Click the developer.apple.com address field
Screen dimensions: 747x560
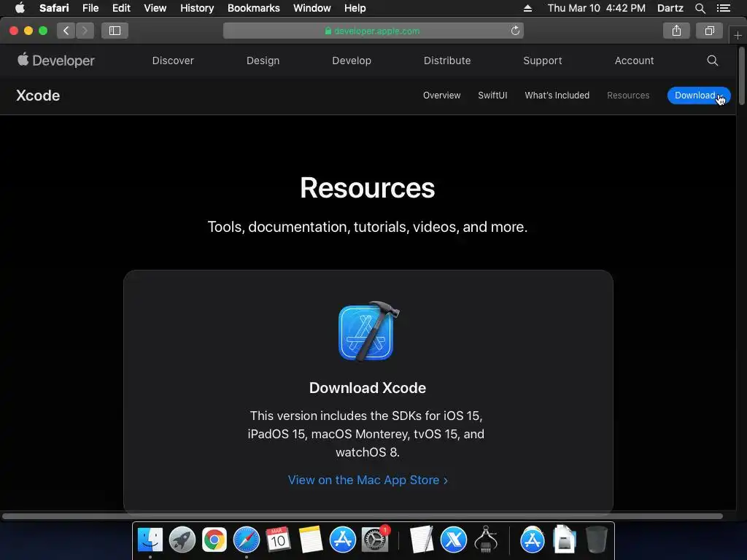point(373,31)
